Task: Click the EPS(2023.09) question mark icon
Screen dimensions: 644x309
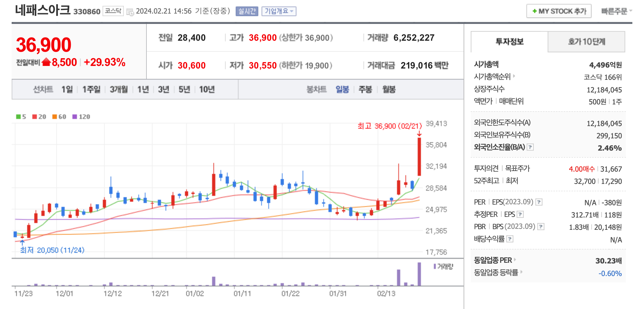Action: click(539, 202)
